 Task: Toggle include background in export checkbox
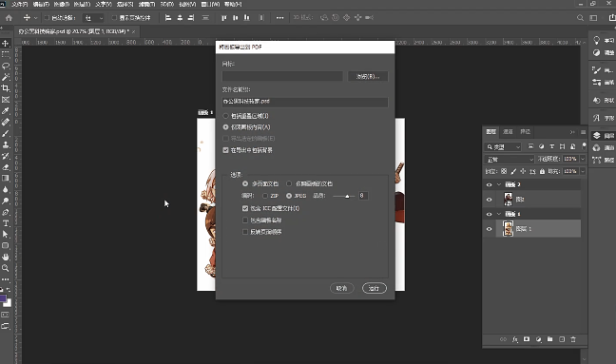tap(225, 150)
